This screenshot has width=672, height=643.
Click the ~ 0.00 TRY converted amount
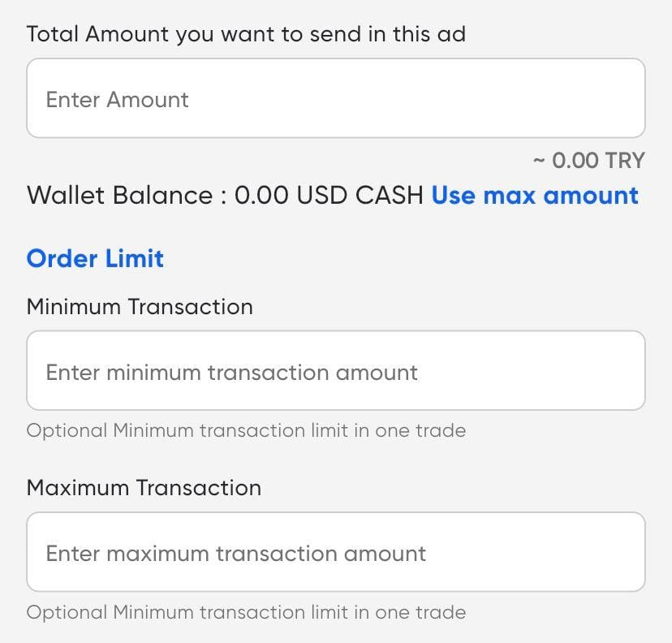click(x=588, y=161)
